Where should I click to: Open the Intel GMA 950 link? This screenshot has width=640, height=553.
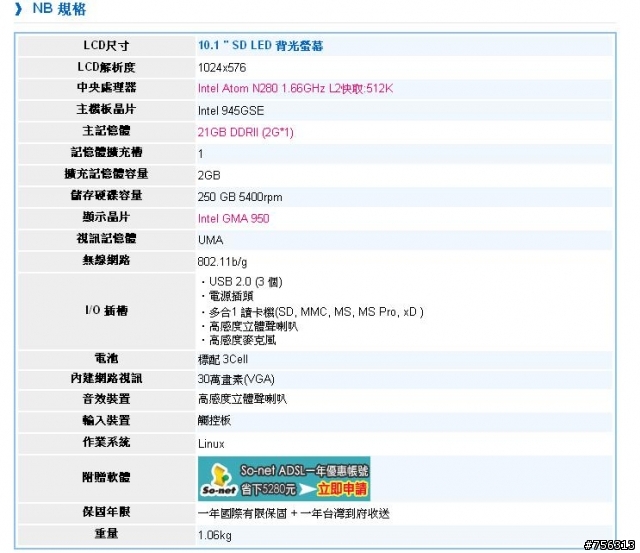[x=233, y=218]
